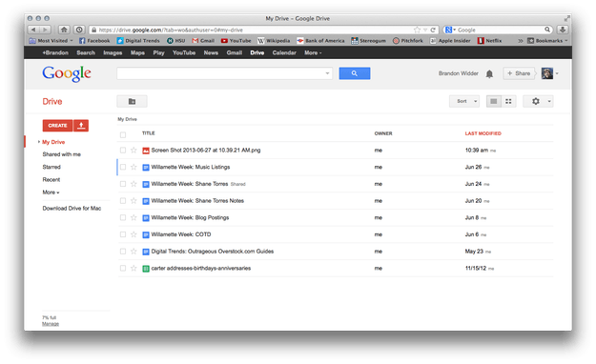The height and width of the screenshot is (364, 596).
Task: Open the Bookmarks menu dropdown
Action: [547, 41]
